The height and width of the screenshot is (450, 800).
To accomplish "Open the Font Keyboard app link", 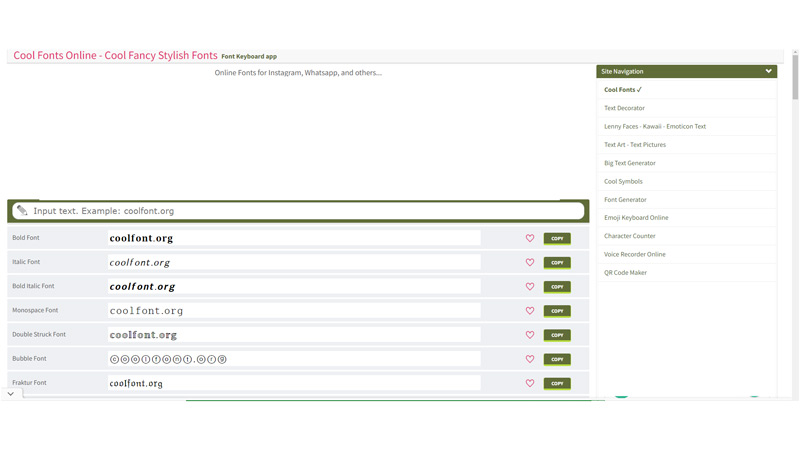I will click(249, 57).
